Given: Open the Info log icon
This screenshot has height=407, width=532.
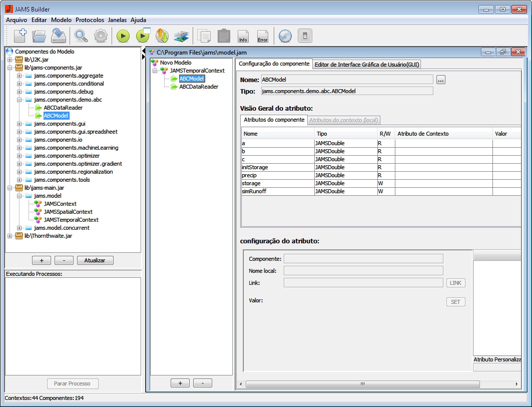Looking at the screenshot, I should point(243,36).
